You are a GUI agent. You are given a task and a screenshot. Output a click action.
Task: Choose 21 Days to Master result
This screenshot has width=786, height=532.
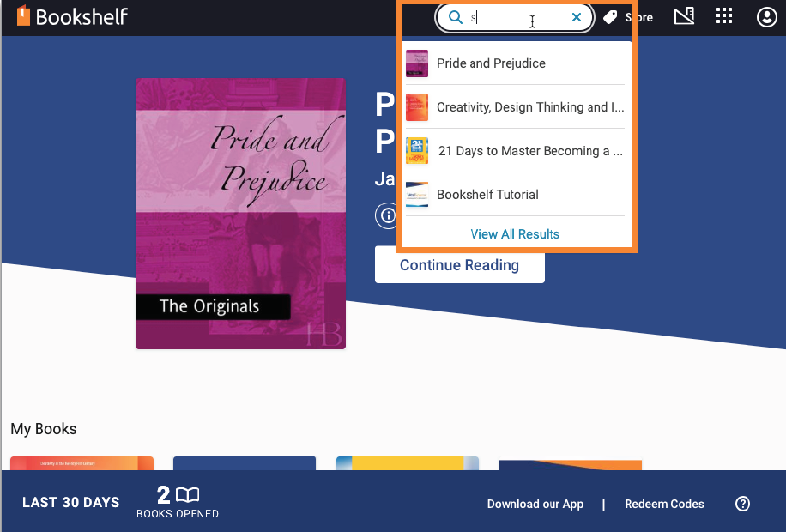(529, 151)
